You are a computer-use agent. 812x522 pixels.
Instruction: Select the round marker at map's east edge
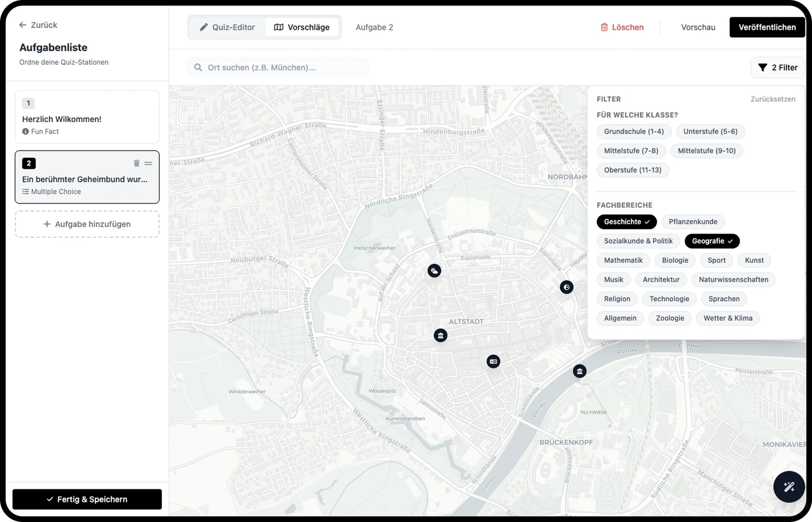click(566, 287)
